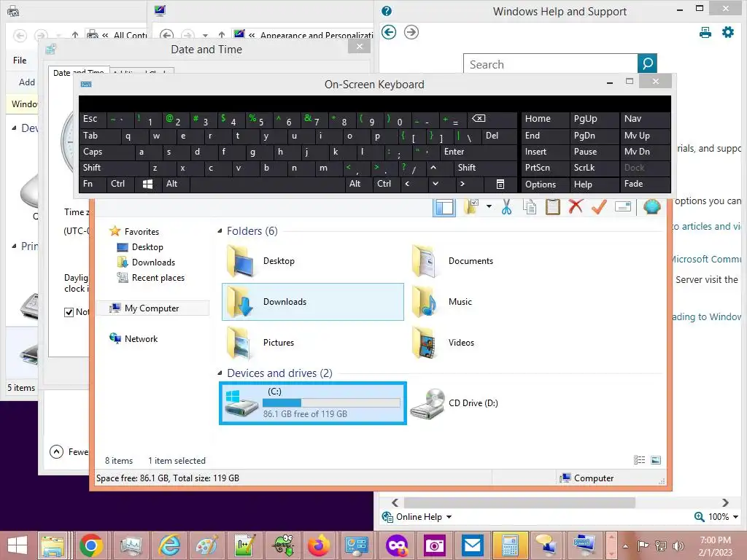The height and width of the screenshot is (560, 747).
Task: Click the orange checkmark toolbar icon
Action: 599,206
